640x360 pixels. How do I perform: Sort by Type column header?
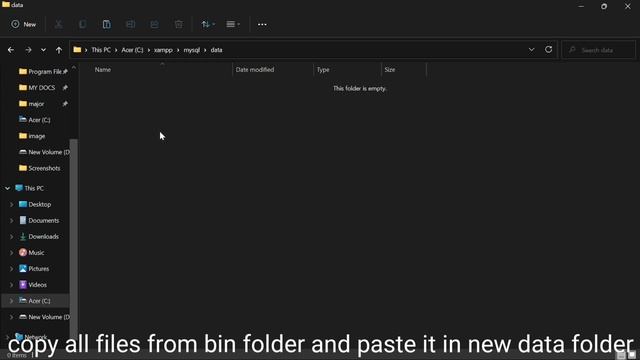pyautogui.click(x=323, y=70)
